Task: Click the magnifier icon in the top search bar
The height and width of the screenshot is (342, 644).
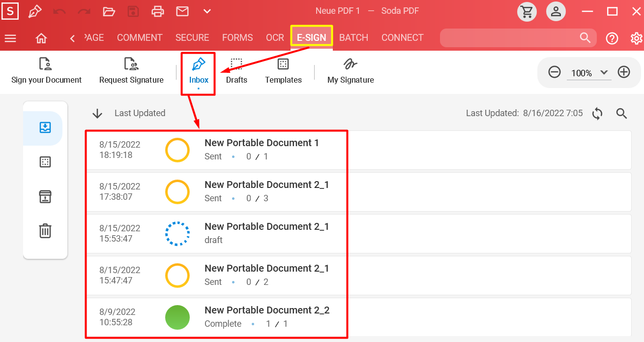Action: point(585,38)
